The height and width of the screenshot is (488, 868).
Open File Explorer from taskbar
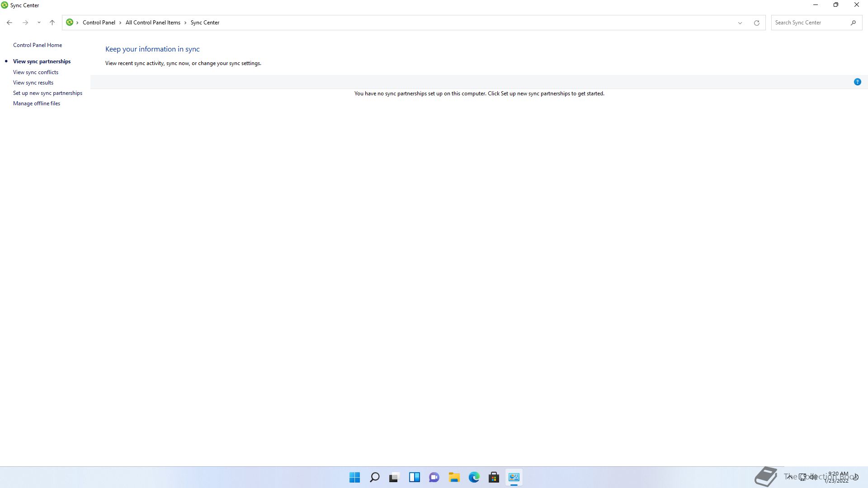454,477
